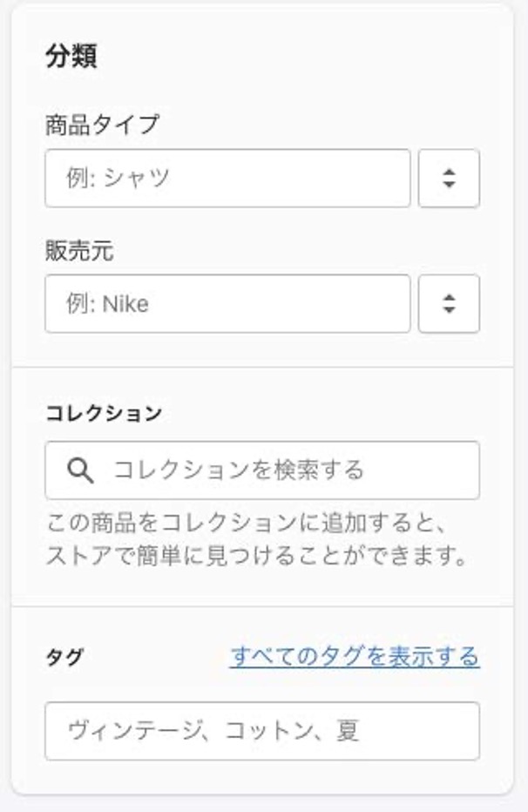This screenshot has height=812, width=528.
Task: Click the 販売元 label
Action: [79, 251]
